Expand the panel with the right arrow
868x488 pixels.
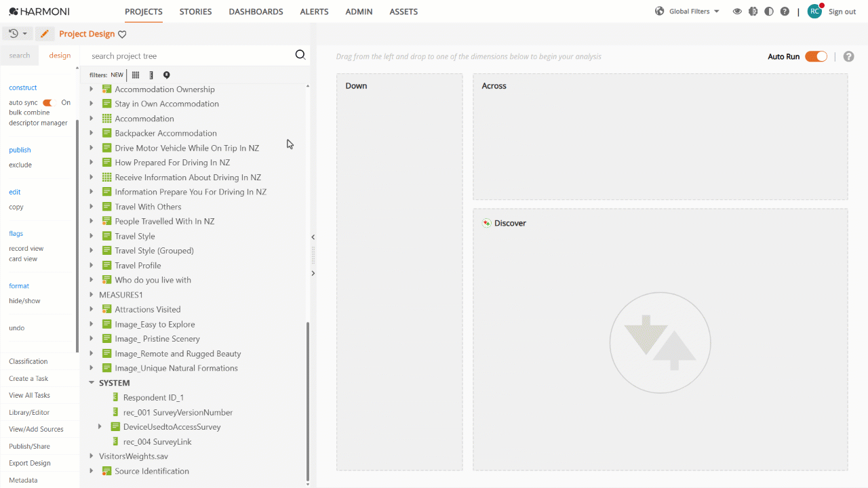point(313,273)
